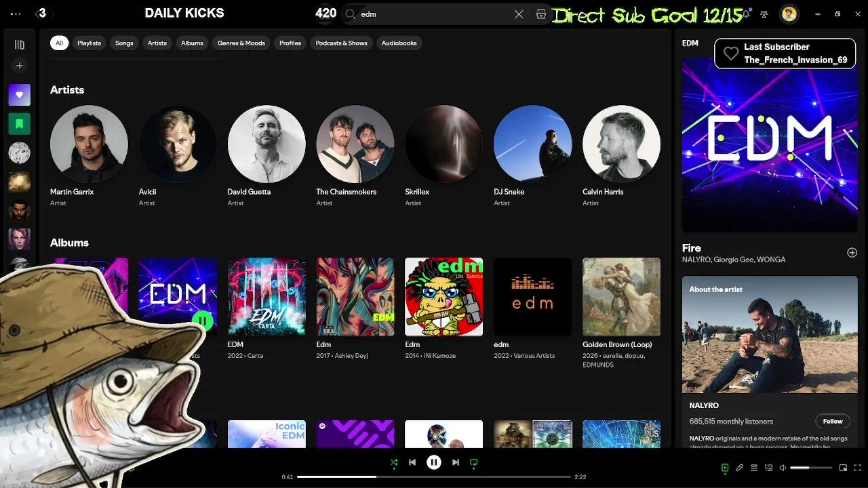The image size is (868, 488).
Task: Toggle shuffle in the player bar
Action: pyautogui.click(x=394, y=462)
